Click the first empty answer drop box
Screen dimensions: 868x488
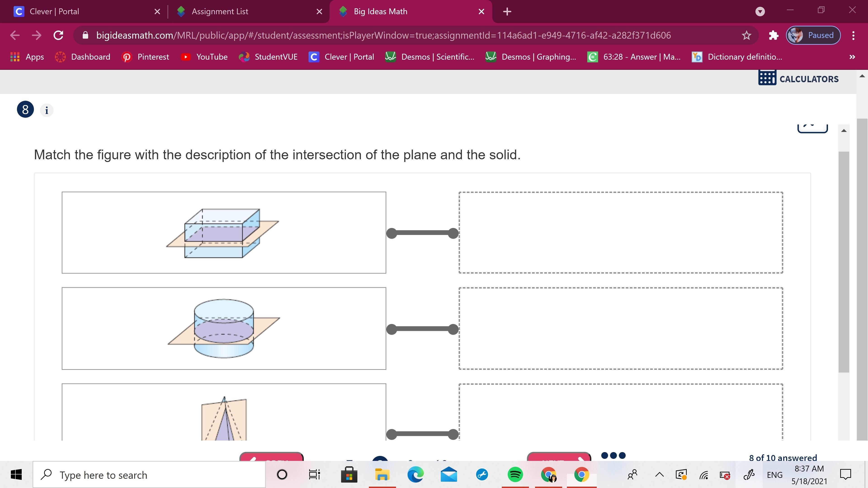[620, 232]
